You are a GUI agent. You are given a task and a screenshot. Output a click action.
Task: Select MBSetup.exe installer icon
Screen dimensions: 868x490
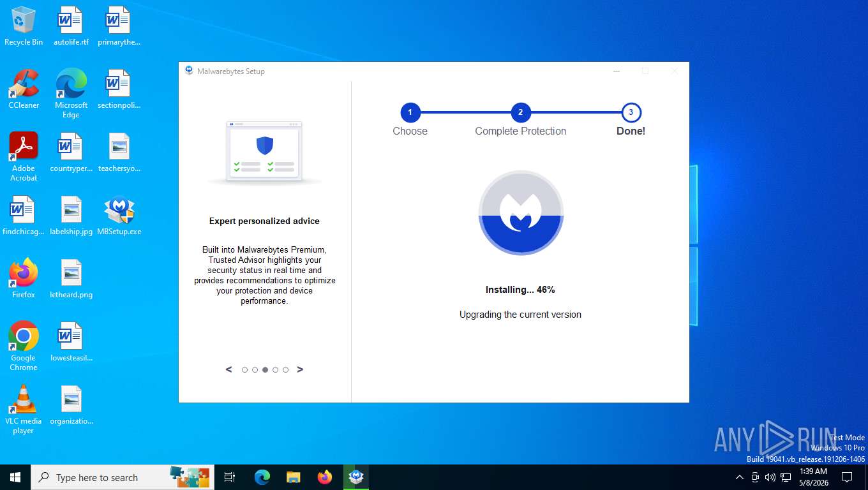(x=119, y=215)
